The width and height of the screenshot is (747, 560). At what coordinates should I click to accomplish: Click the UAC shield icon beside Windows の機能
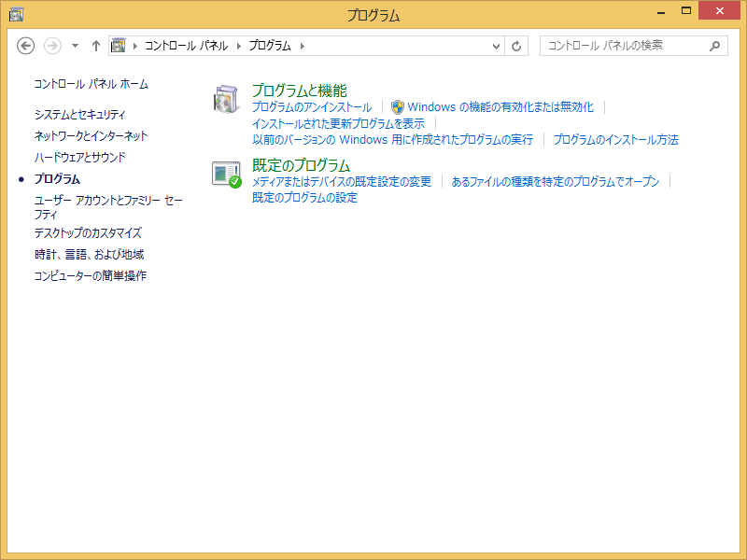(398, 107)
